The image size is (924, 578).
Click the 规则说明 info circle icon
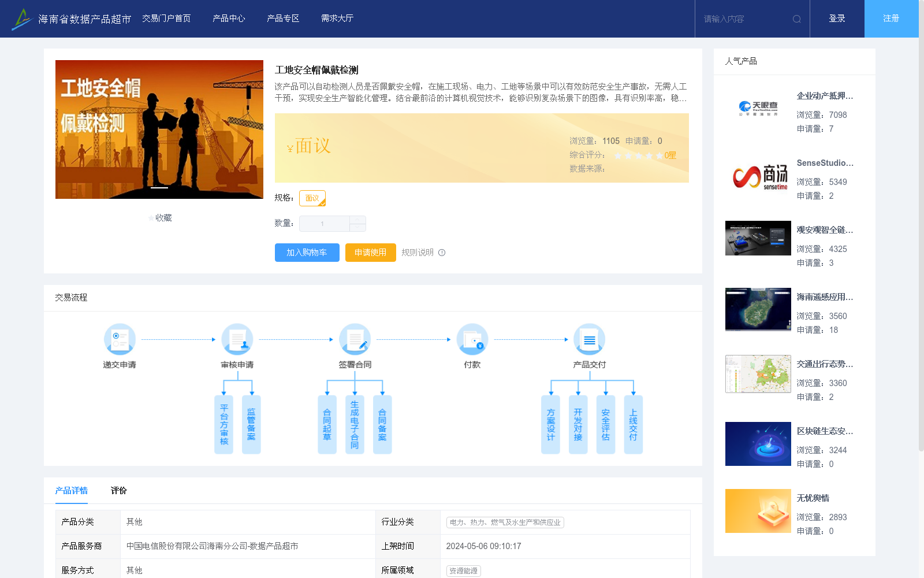pyautogui.click(x=442, y=253)
